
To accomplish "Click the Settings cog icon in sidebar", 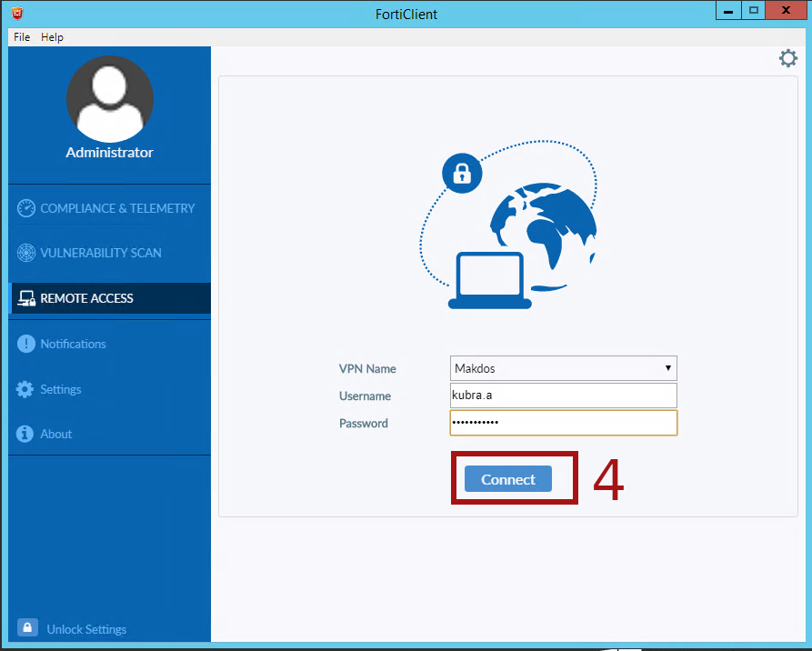I will pyautogui.click(x=25, y=388).
